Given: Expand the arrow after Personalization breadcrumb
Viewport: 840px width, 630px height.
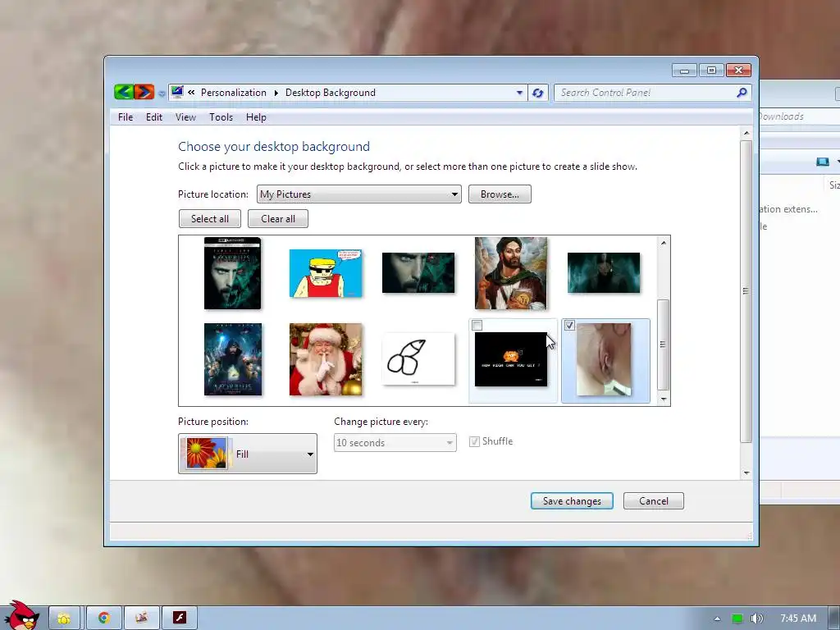Looking at the screenshot, I should (276, 93).
